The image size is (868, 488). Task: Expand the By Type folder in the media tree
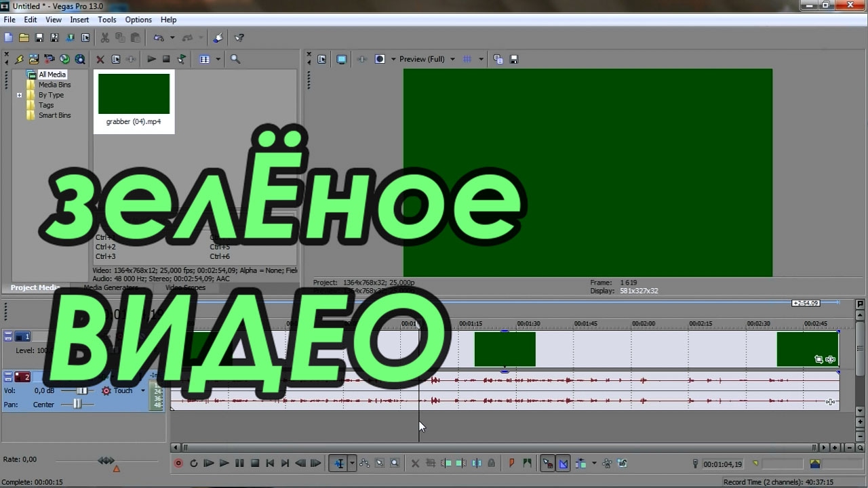(x=20, y=96)
